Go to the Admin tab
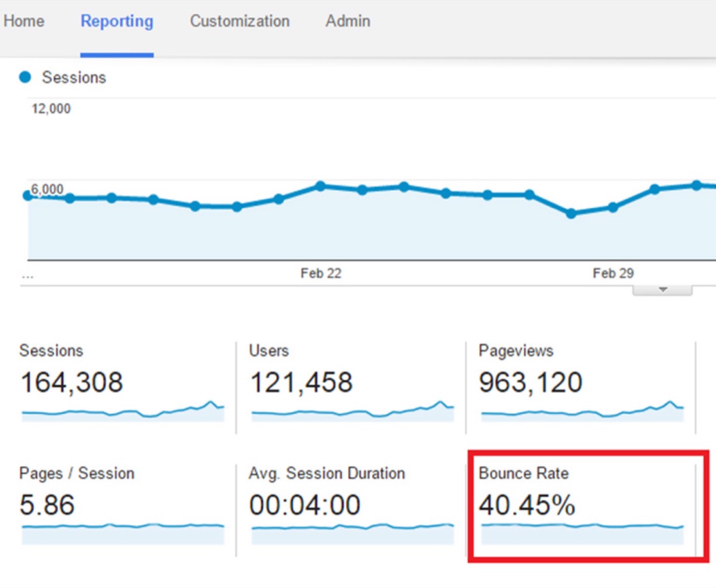The image size is (716, 588). point(348,21)
